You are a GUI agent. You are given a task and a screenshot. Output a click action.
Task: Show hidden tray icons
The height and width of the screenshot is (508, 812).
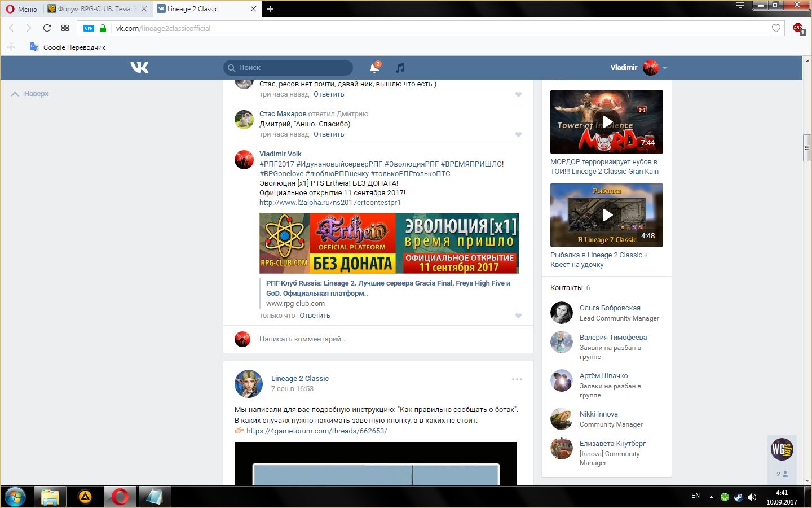click(711, 497)
